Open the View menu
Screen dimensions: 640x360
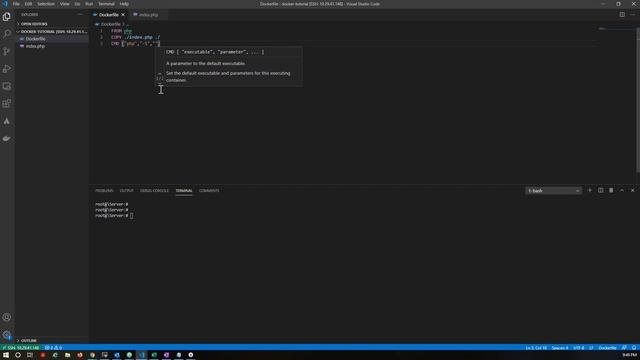(64, 4)
